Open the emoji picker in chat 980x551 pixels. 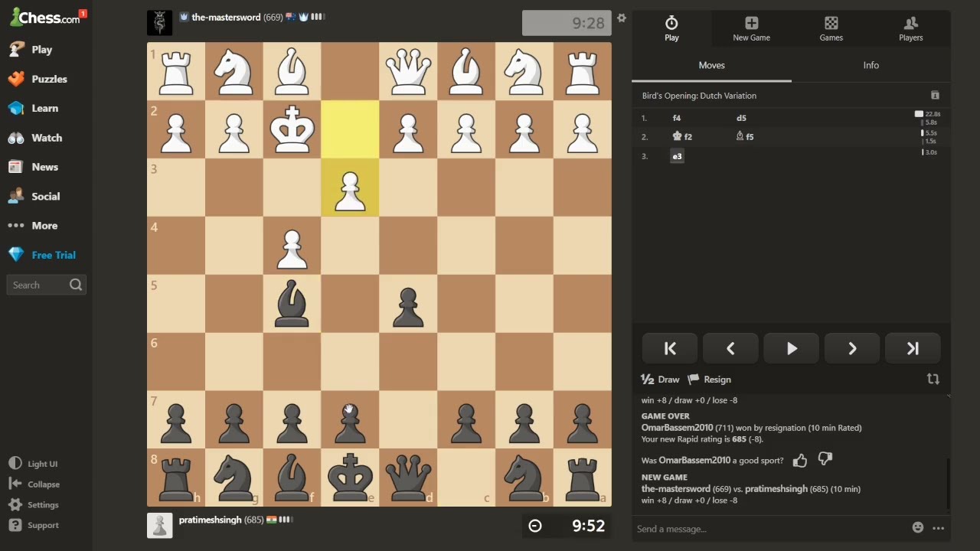[x=918, y=527]
